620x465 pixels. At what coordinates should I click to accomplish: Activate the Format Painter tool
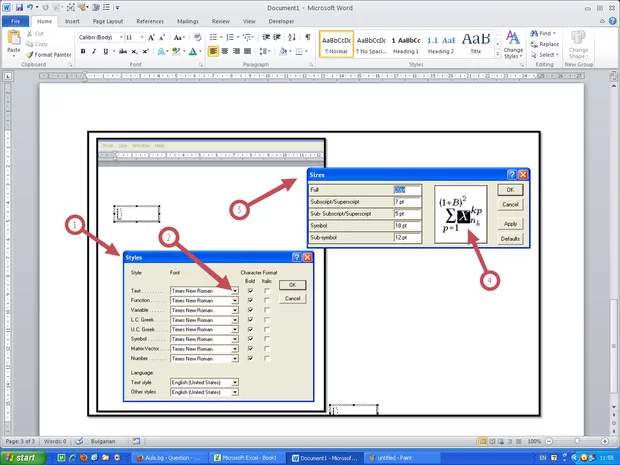click(x=49, y=55)
